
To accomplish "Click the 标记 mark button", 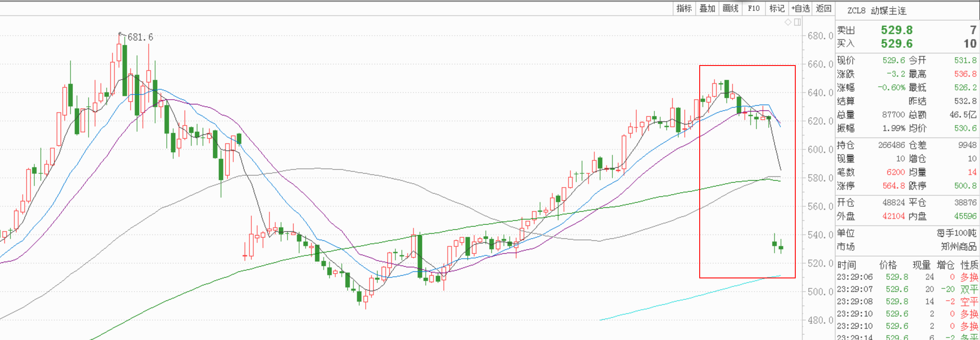I will (x=777, y=8).
